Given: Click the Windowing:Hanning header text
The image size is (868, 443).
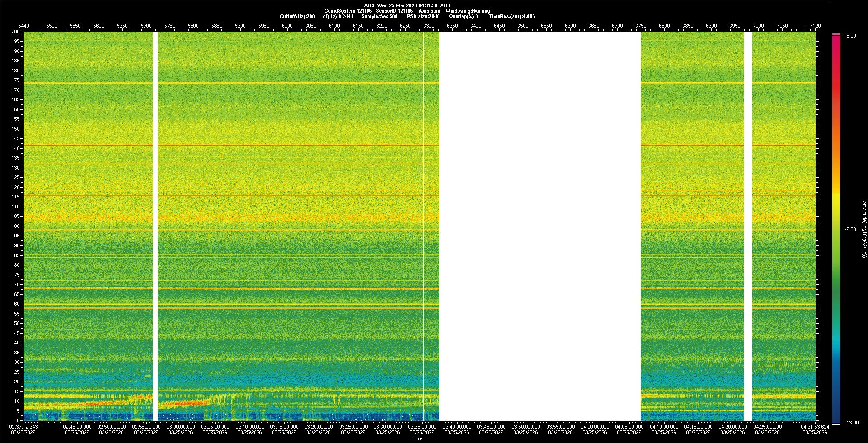Looking at the screenshot, I should (467, 11).
